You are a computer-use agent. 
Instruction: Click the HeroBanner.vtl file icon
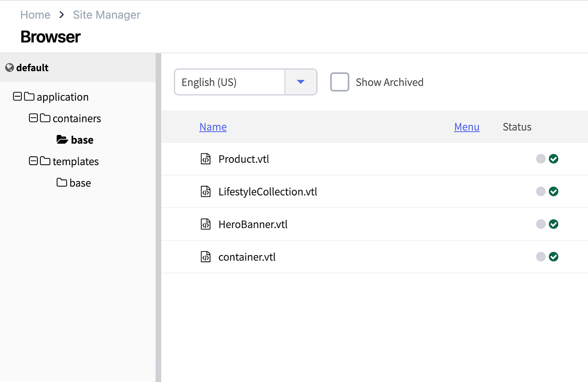tap(205, 224)
